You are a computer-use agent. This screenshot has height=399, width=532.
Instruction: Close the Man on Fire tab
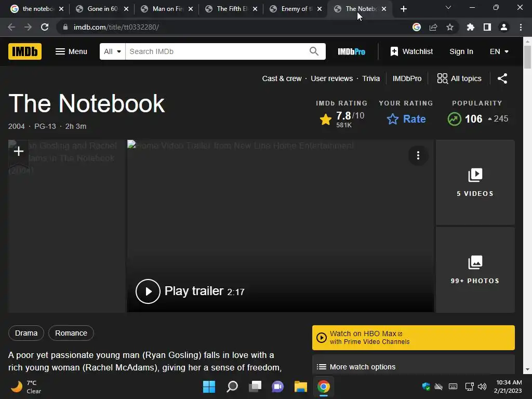tap(191, 9)
